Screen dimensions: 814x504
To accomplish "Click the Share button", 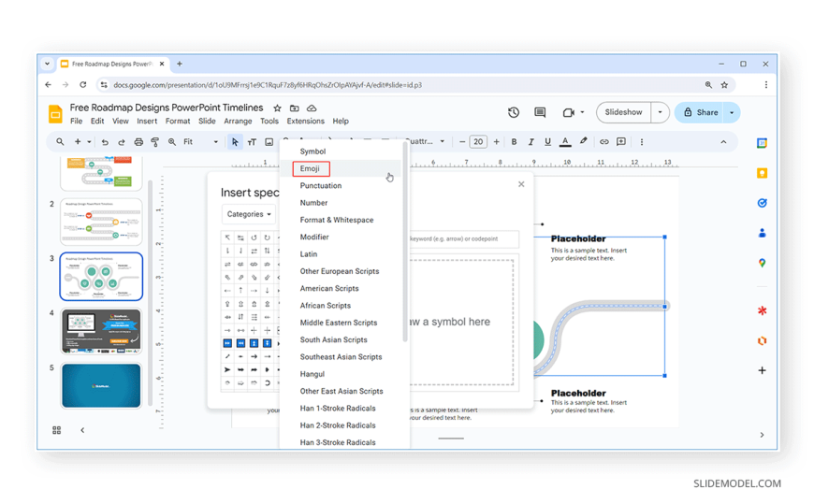I will tap(700, 112).
